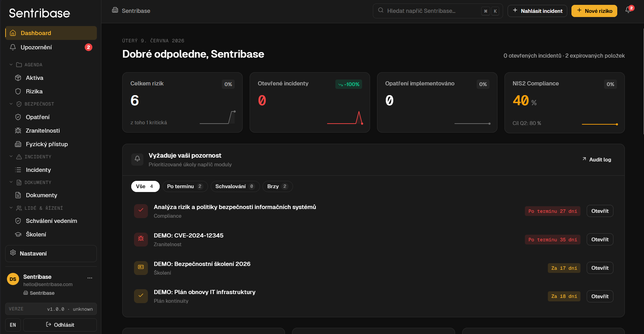Click the icon beside Bezpečnostní školení 2026
The image size is (644, 334).
141,268
